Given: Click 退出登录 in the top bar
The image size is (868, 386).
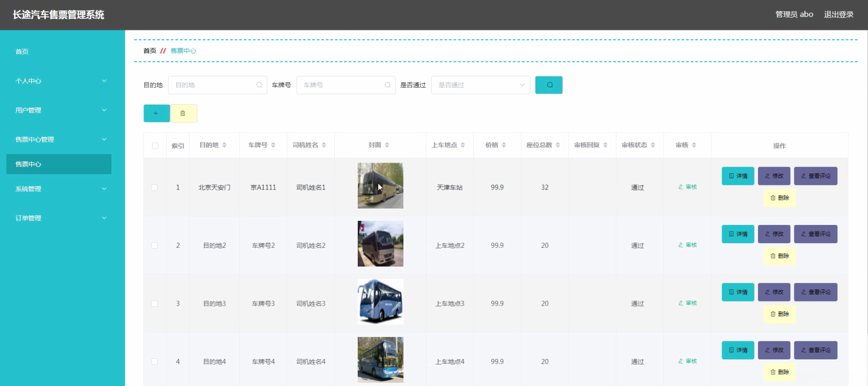Looking at the screenshot, I should [838, 14].
